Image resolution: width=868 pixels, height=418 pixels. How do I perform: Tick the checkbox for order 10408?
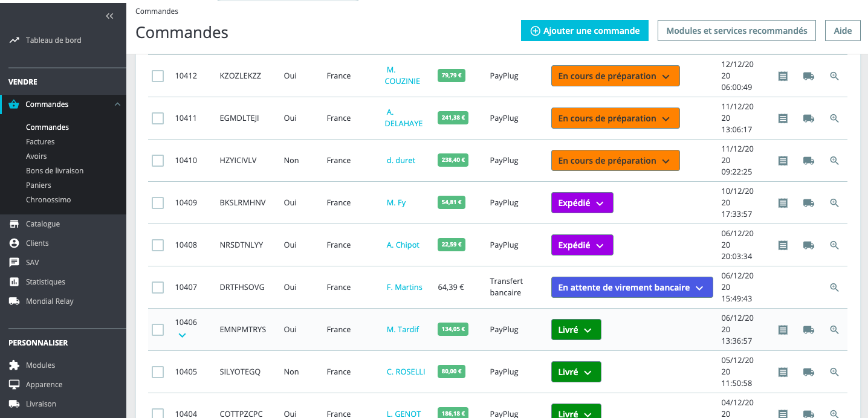coord(158,245)
